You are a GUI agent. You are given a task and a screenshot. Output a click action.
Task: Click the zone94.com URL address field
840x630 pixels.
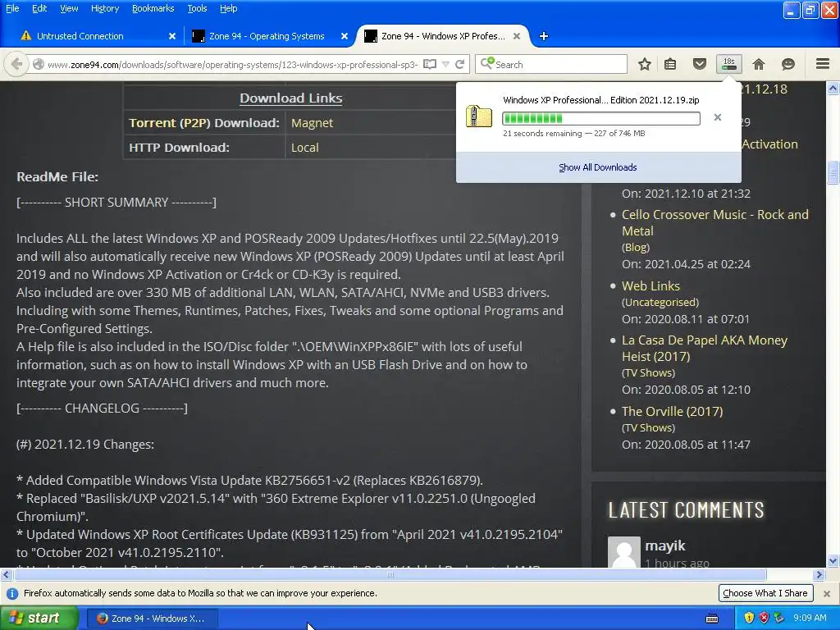coord(232,64)
